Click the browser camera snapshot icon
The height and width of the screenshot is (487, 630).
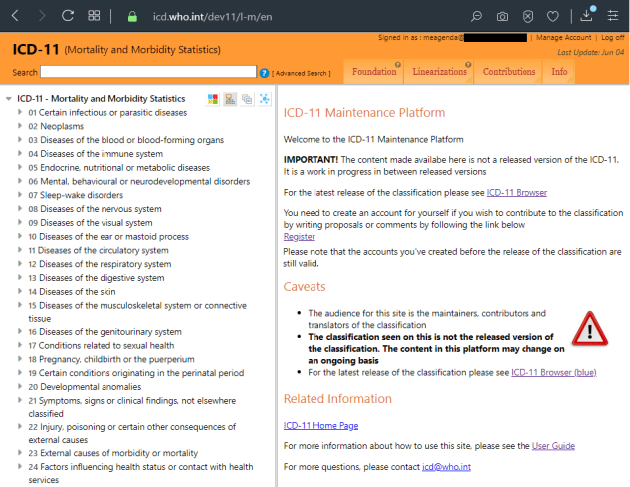(502, 16)
